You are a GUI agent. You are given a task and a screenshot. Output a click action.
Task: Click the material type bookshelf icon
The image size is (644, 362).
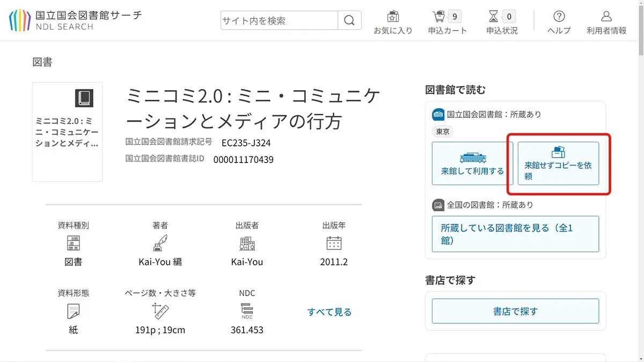74,243
